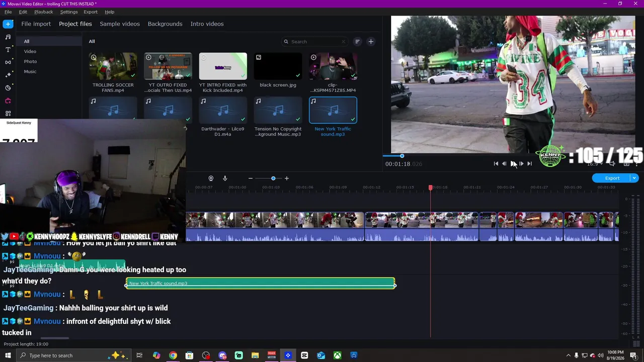Open the pink Effects Store bag icon
This screenshot has width=644, height=362.
(8, 101)
